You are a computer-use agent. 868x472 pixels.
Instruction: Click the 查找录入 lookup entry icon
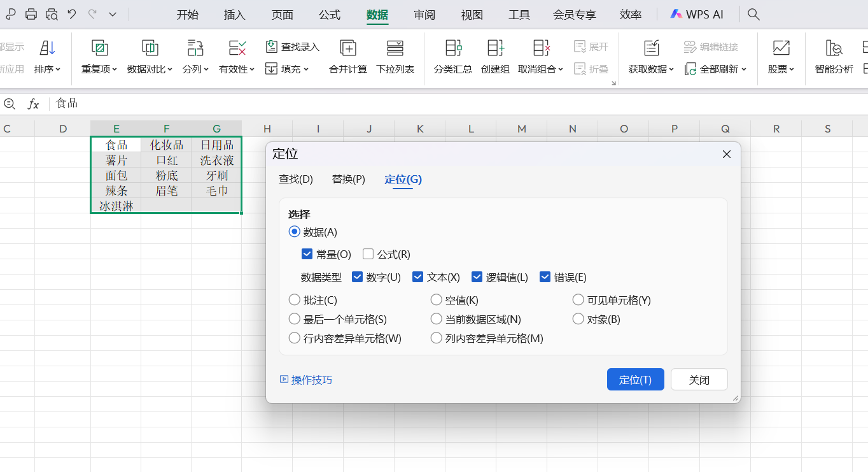point(272,46)
